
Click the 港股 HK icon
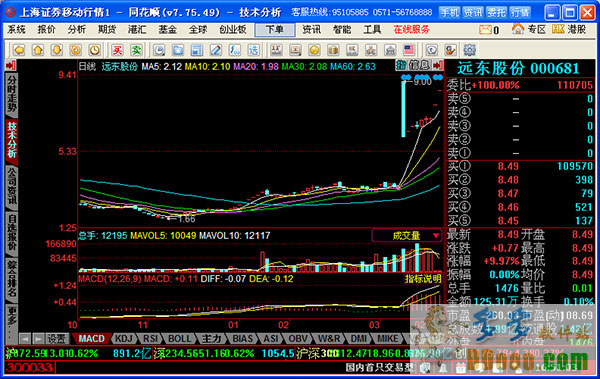569,29
